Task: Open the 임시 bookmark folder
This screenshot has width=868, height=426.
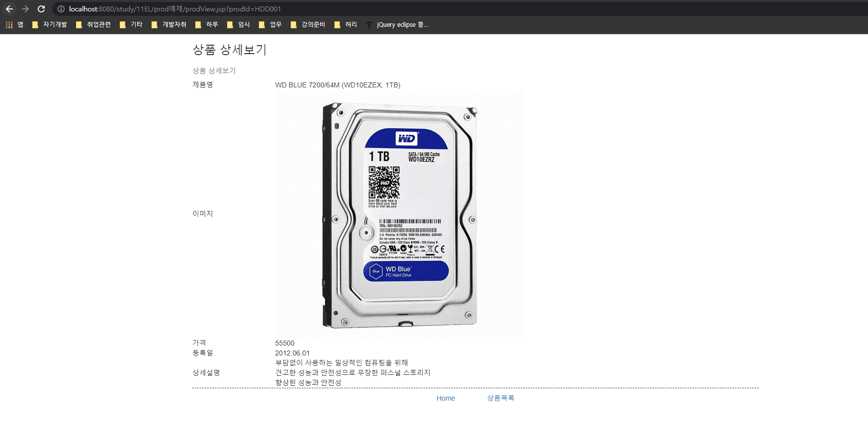Action: (x=238, y=24)
